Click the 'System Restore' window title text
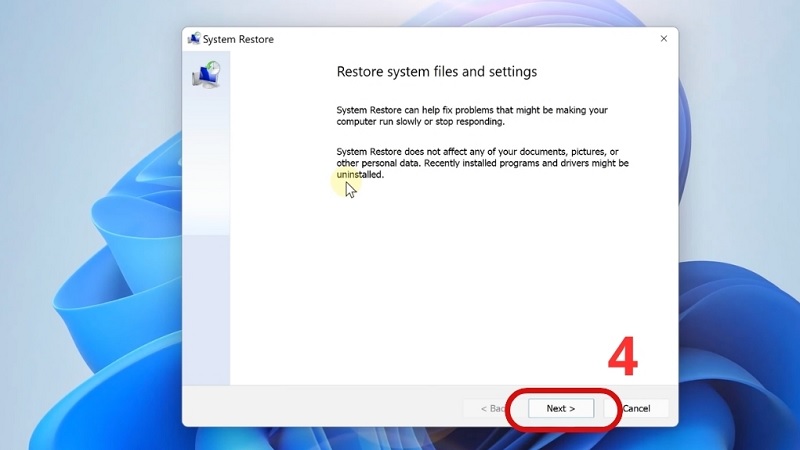Viewport: 800px width, 450px height. pyautogui.click(x=238, y=39)
